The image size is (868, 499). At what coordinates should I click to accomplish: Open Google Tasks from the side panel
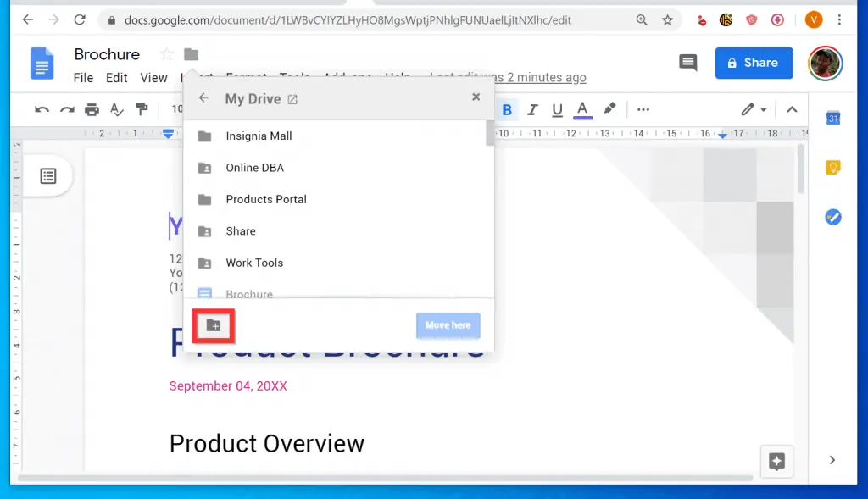[x=832, y=217]
